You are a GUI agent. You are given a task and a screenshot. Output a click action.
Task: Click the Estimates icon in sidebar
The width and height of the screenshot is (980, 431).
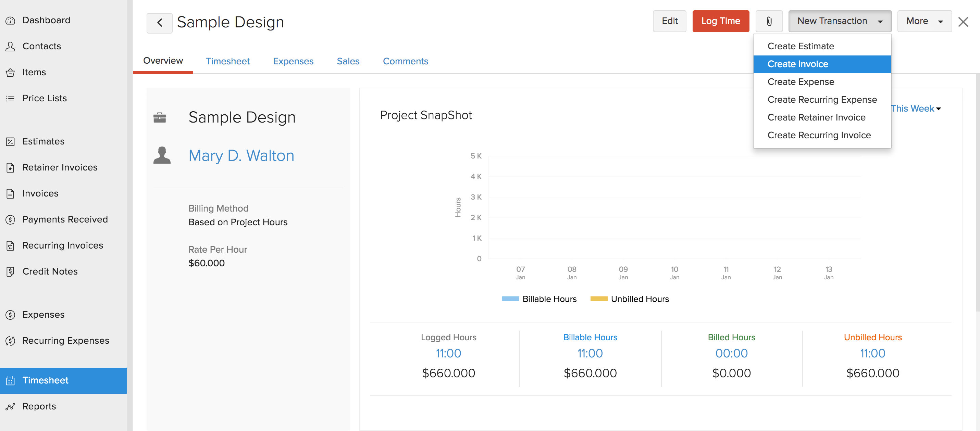(10, 142)
